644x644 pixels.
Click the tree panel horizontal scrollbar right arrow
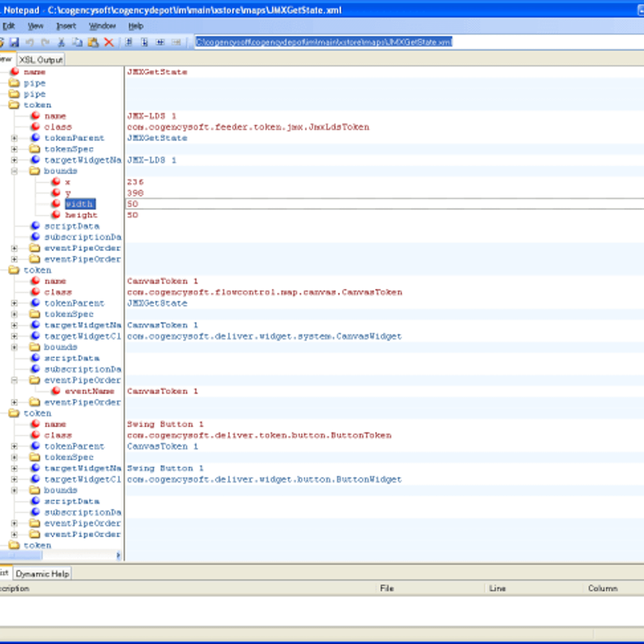coord(119,555)
